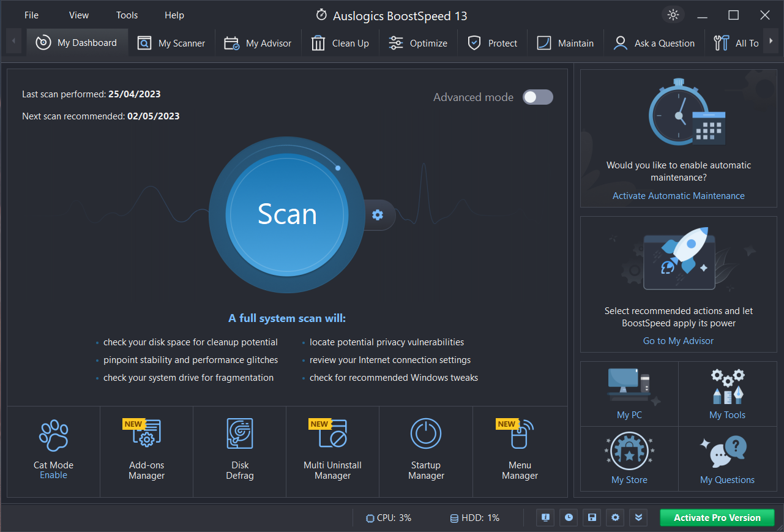Open the Tools menu

(127, 15)
